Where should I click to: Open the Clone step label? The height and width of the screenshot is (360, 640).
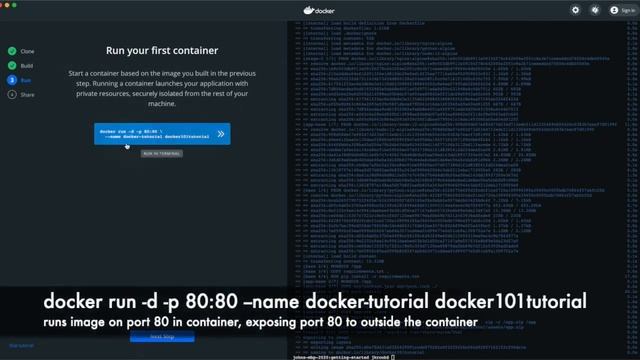tap(27, 51)
